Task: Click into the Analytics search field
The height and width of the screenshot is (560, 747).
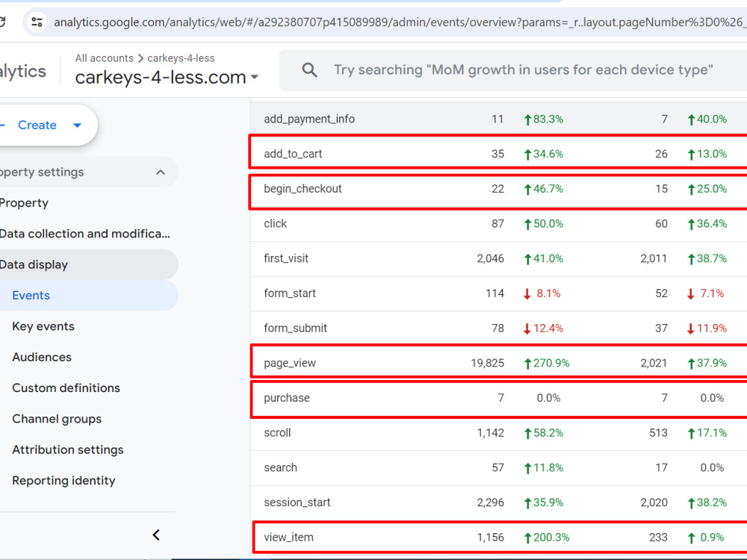Action: click(523, 70)
